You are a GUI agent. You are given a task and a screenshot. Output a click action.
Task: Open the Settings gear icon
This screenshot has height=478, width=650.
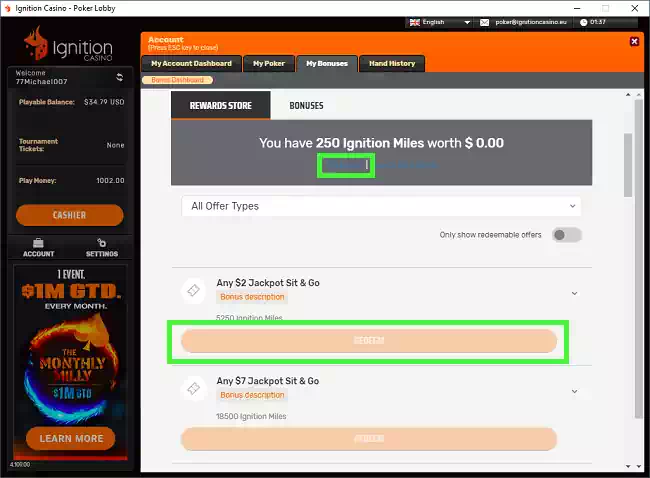102,243
